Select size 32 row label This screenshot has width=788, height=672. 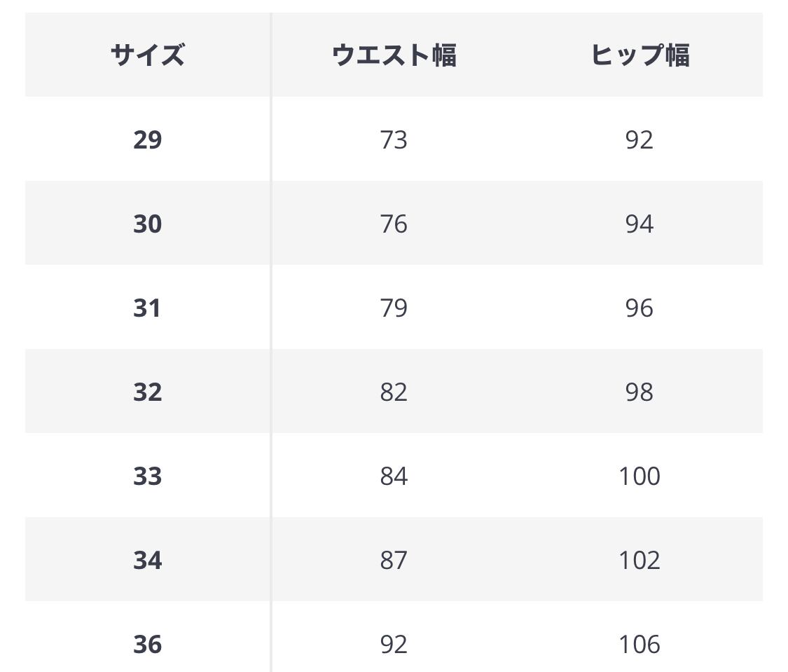coord(147,392)
